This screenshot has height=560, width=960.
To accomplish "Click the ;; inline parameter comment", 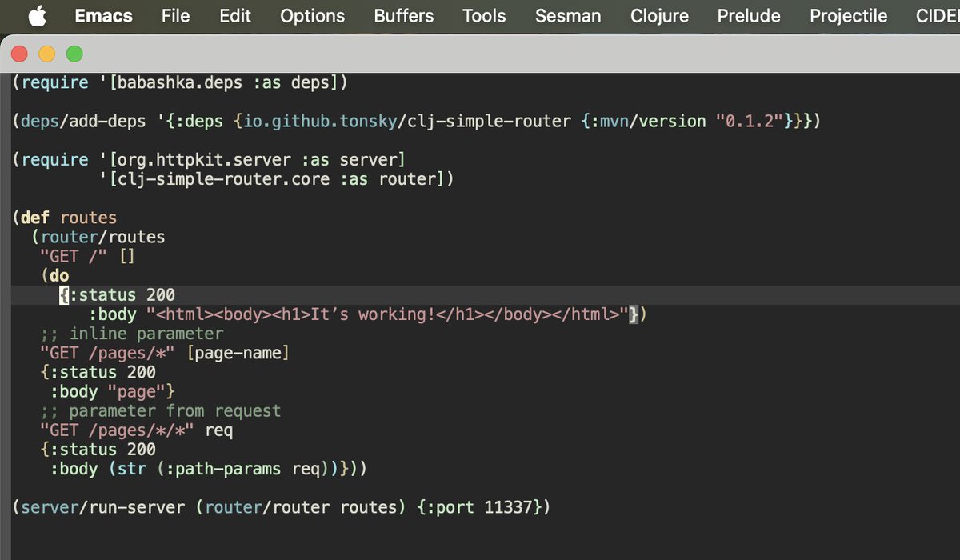I will click(132, 334).
